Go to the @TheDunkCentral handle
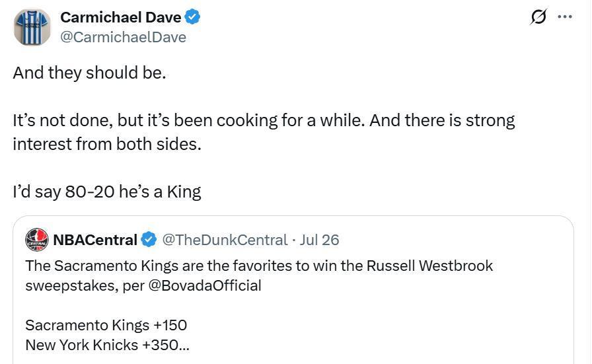The width and height of the screenshot is (592, 364). 225,240
